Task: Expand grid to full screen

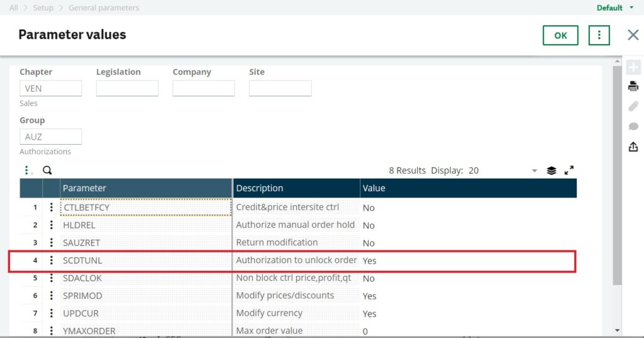Action: click(569, 171)
